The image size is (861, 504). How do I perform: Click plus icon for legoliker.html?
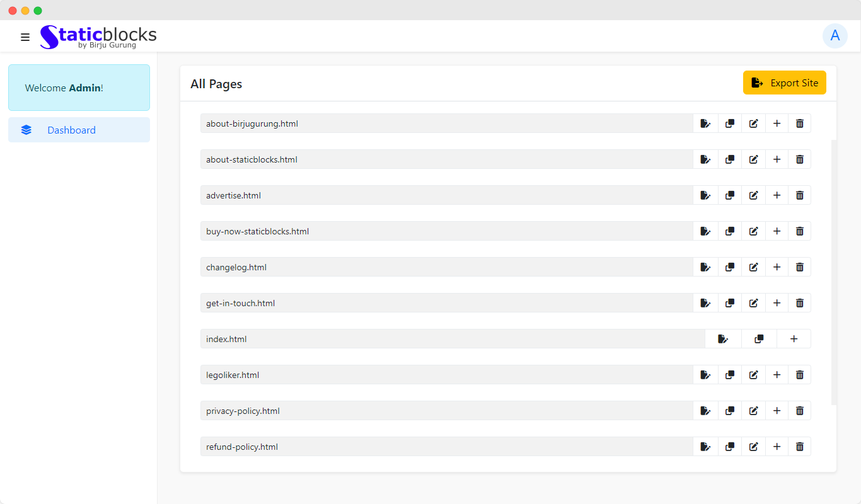tap(777, 375)
